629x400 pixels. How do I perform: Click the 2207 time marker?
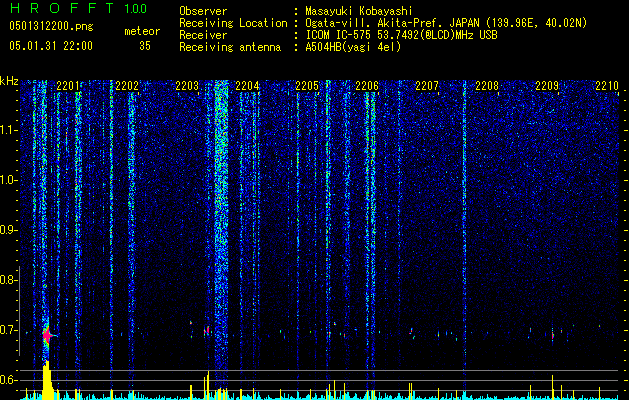click(427, 86)
